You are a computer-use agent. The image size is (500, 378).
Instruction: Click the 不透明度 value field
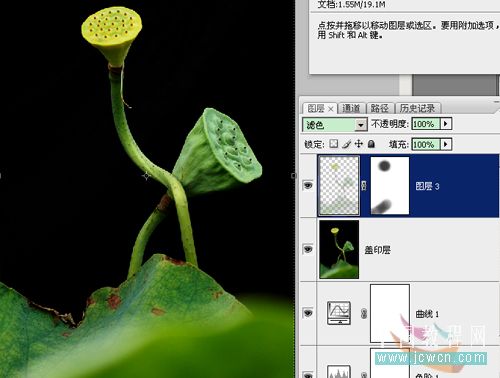point(426,124)
